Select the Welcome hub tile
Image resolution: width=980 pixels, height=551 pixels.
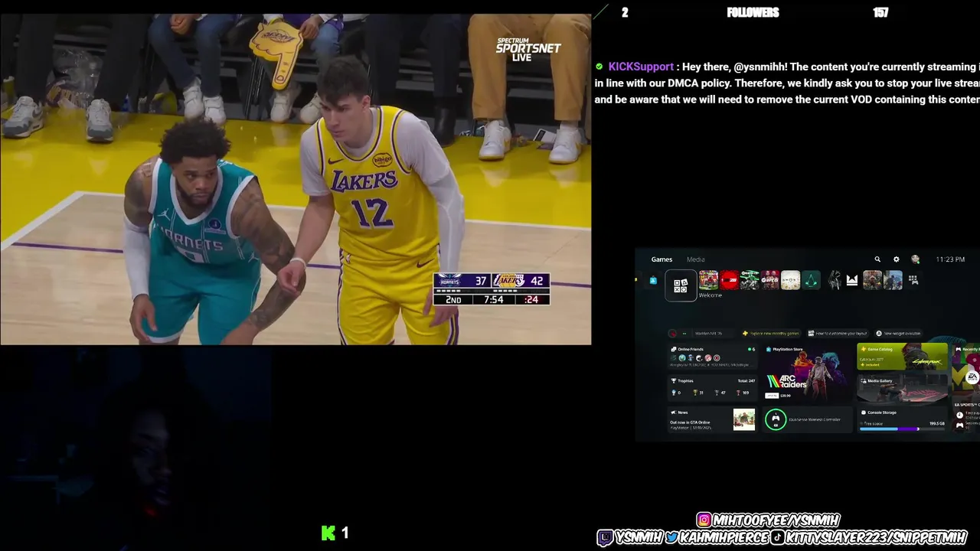coord(681,285)
